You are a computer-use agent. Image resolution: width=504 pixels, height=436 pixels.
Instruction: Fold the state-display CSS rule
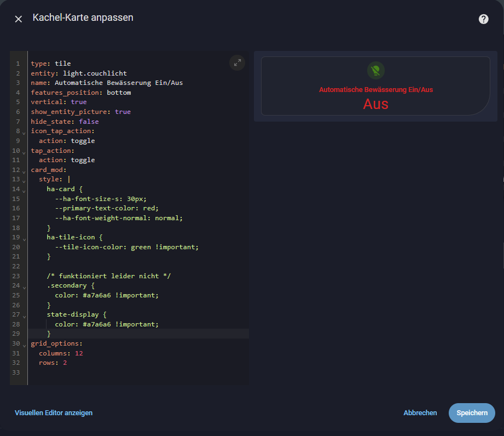point(24,315)
